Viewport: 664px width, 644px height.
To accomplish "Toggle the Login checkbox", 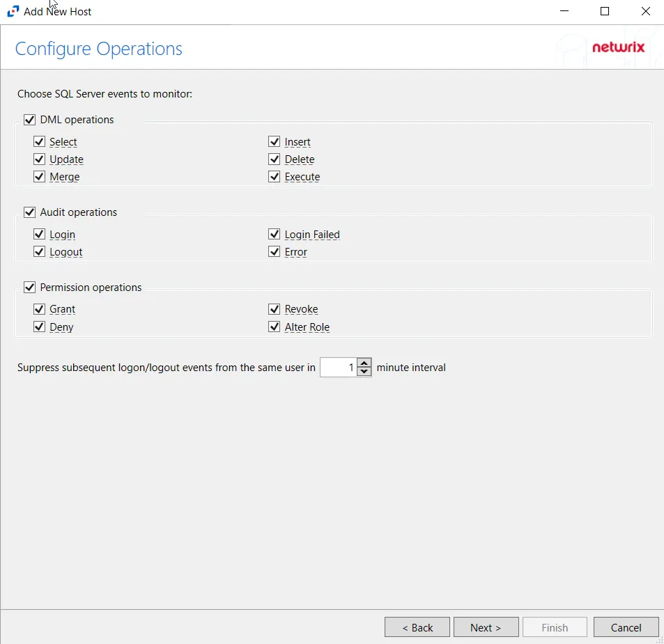I will 39,234.
